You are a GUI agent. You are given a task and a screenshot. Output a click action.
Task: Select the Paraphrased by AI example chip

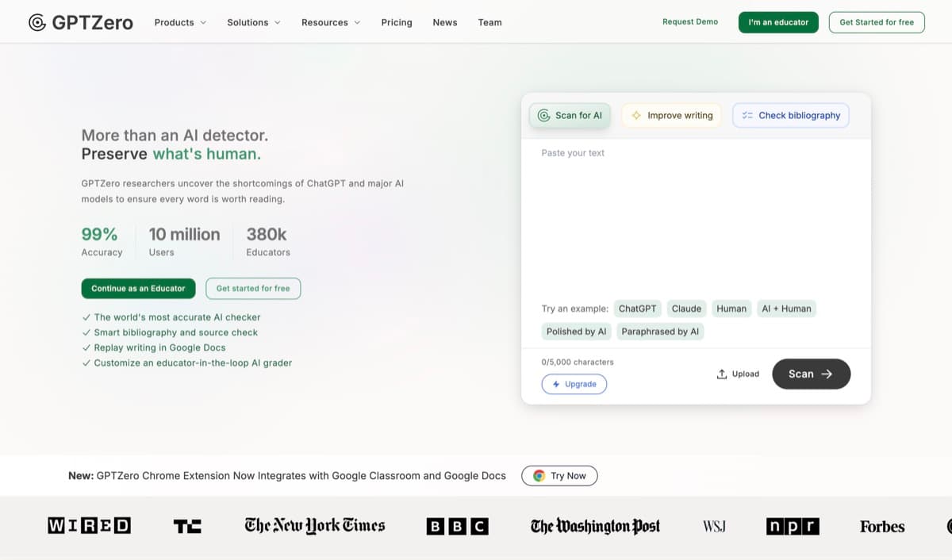click(x=660, y=331)
